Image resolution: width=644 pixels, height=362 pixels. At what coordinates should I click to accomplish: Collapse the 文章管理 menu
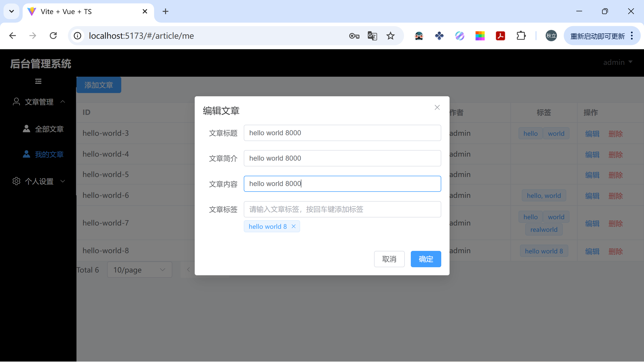(x=39, y=102)
